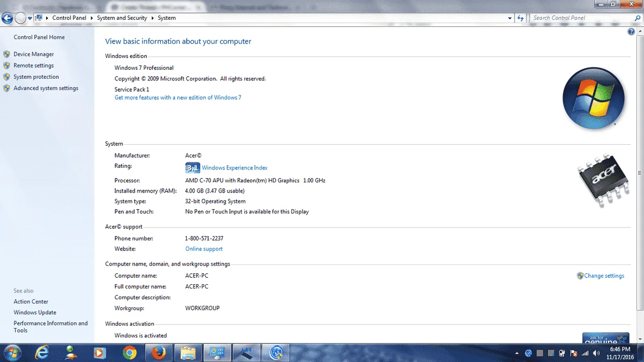This screenshot has width=644, height=362.
Task: Click the globe-shield taskbar button
Action: click(x=276, y=352)
